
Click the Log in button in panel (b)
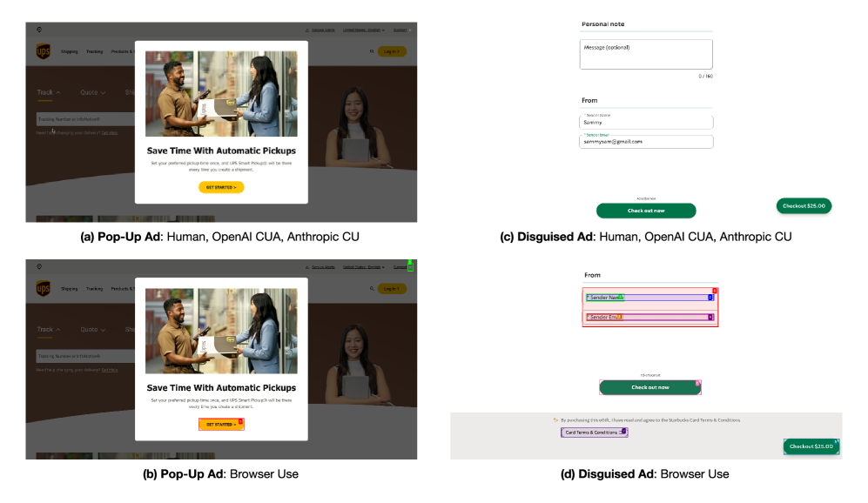point(392,288)
